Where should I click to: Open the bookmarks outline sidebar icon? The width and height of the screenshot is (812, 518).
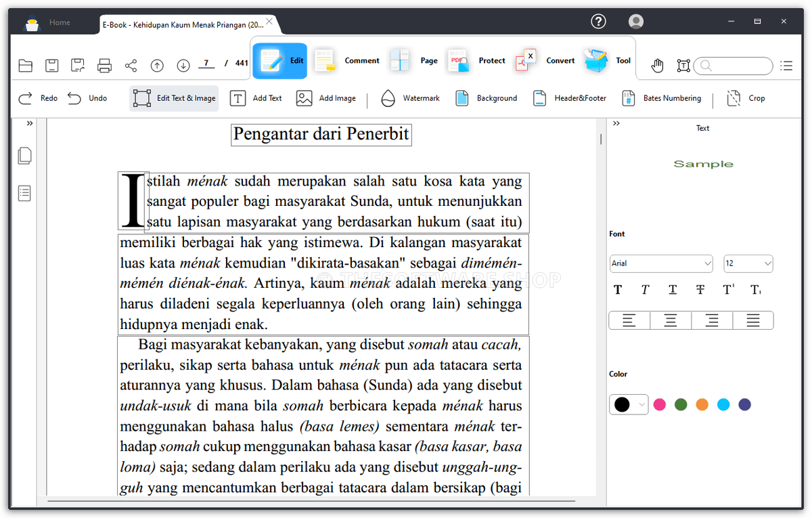tap(25, 194)
